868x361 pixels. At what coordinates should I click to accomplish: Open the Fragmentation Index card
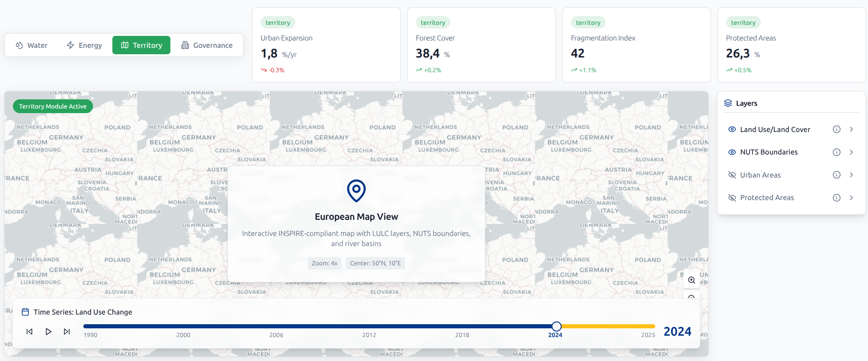636,45
